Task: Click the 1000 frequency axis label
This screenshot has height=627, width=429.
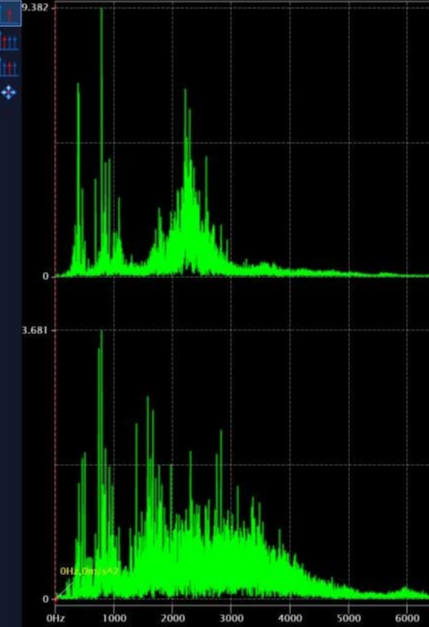Action: point(114,618)
